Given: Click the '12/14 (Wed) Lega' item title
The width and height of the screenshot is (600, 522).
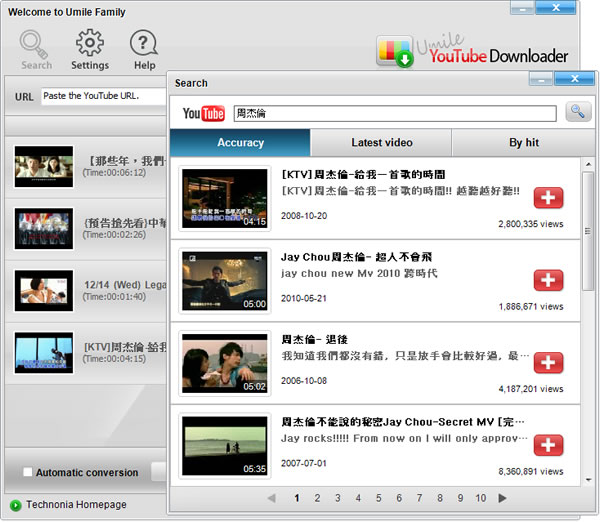Looking at the screenshot, I should coord(125,285).
